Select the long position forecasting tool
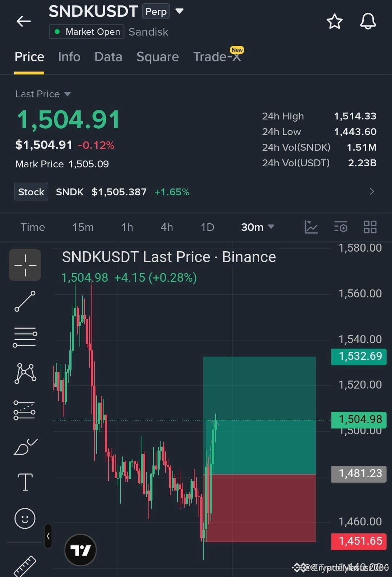The image size is (392, 577). click(24, 410)
